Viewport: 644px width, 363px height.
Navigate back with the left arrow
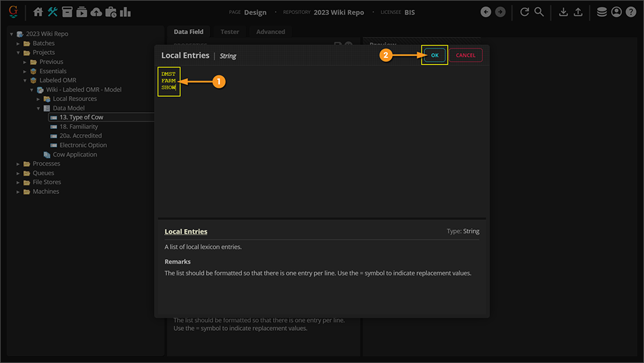coord(486,12)
